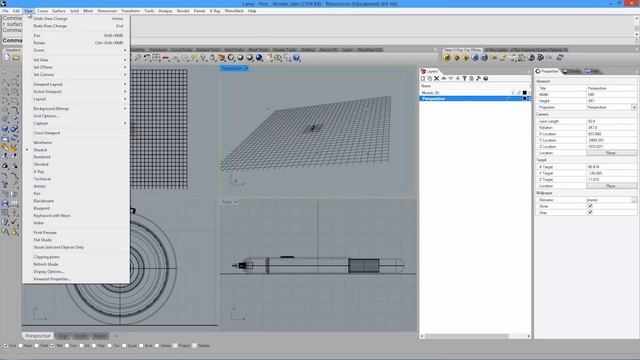Switch to the Top viewport tab
The height and width of the screenshot is (360, 640).
pyautogui.click(x=62, y=336)
